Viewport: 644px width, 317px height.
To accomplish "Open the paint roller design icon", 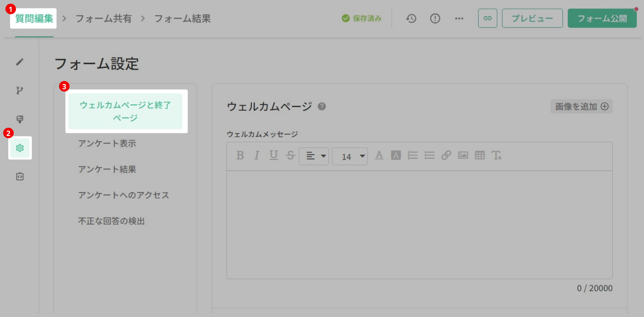I will (20, 119).
